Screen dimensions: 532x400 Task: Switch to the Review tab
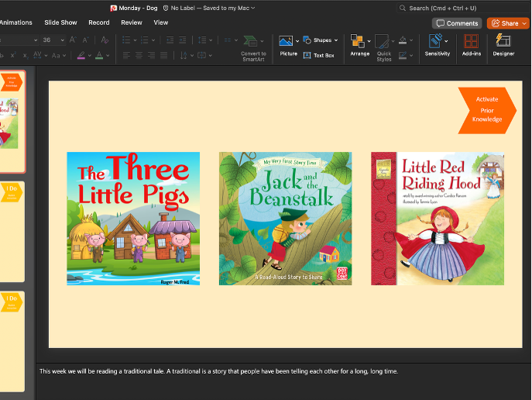(132, 22)
